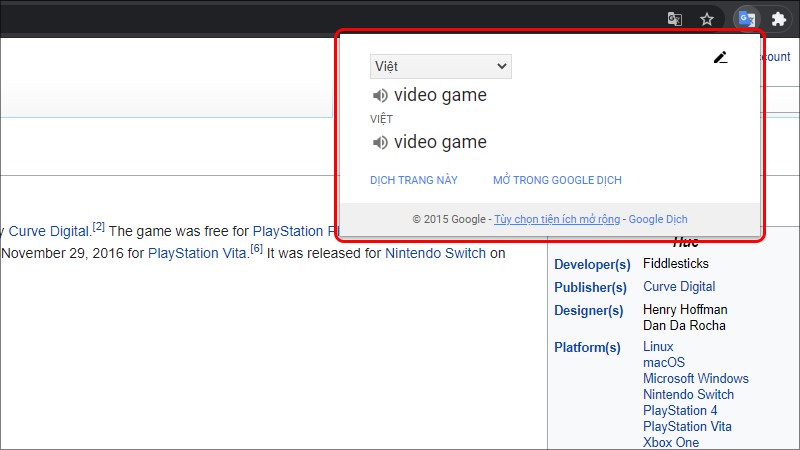Screen dimensions: 800x450
Task: Open Nintendo Switch link in infobox
Action: click(688, 394)
